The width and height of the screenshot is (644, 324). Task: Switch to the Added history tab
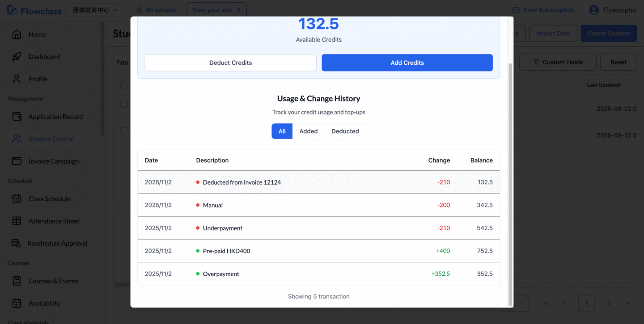tap(308, 131)
